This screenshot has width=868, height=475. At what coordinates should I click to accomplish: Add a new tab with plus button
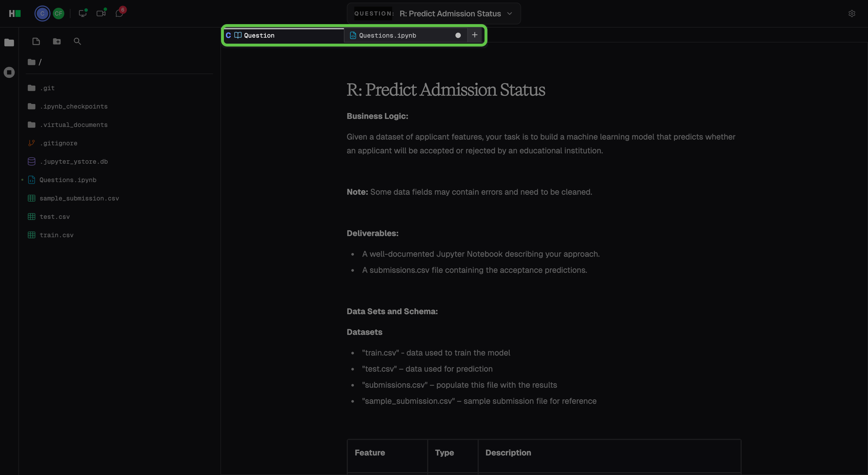click(x=474, y=35)
